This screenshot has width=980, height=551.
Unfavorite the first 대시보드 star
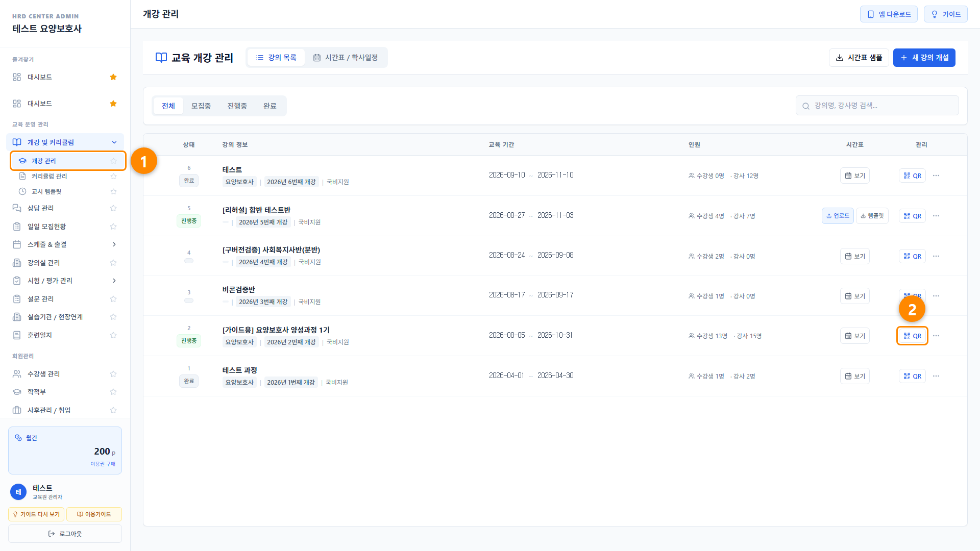pyautogui.click(x=113, y=77)
